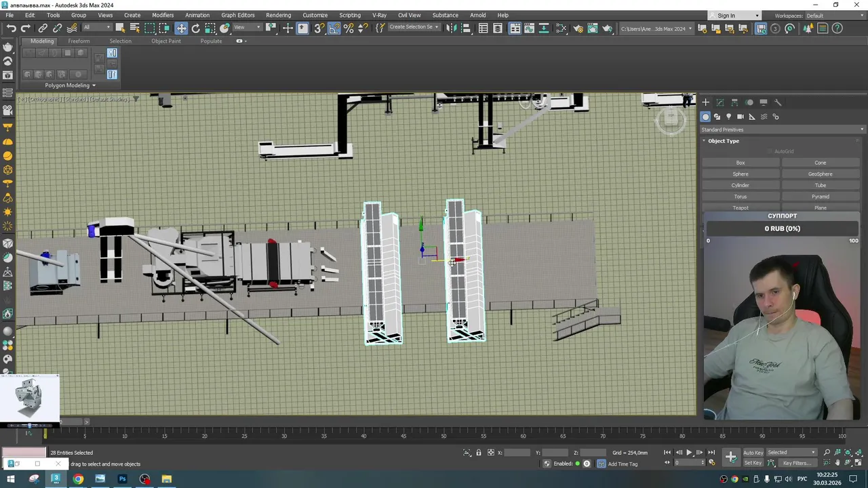The height and width of the screenshot is (488, 868).
Task: Open the Standard Primitives dropdown
Action: pos(782,129)
